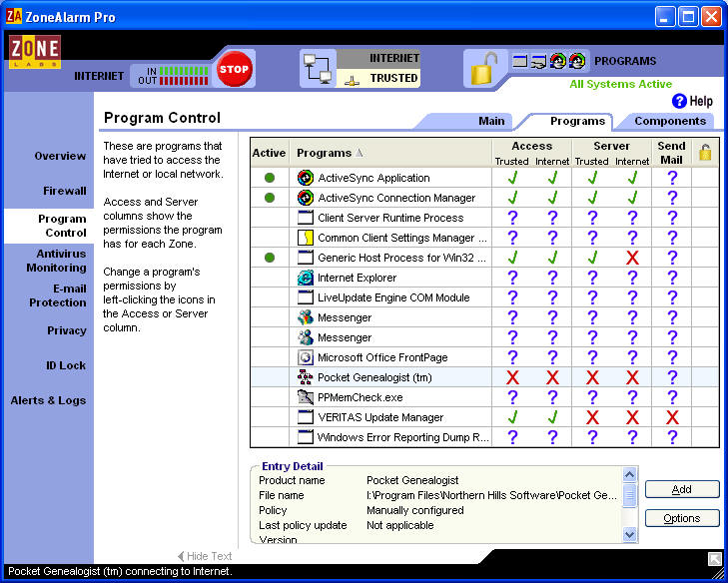The height and width of the screenshot is (583, 728).
Task: Open the Firewall section in sidebar
Action: coord(64,191)
